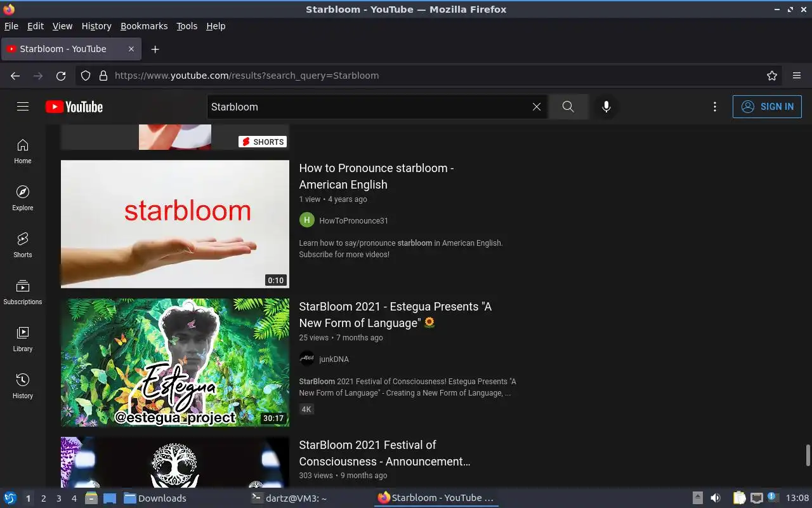Open the Festival of Consciousness video thumbnail
This screenshot has width=812, height=508.
click(x=175, y=462)
